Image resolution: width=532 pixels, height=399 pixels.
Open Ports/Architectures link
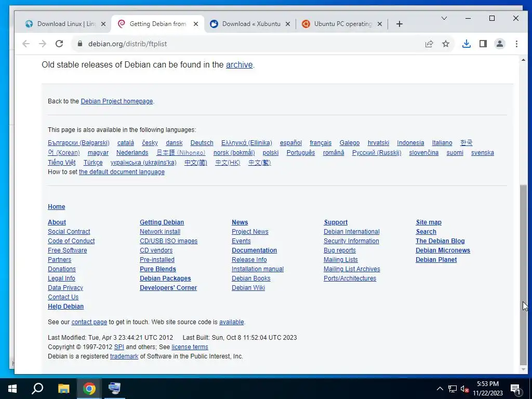click(x=350, y=278)
